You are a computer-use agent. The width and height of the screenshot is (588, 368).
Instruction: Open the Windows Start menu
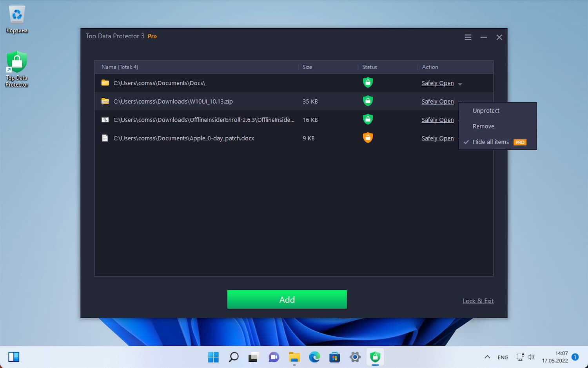pos(213,357)
